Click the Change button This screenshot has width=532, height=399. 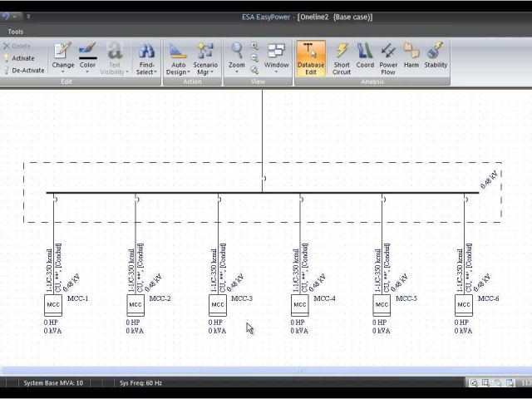[63, 57]
